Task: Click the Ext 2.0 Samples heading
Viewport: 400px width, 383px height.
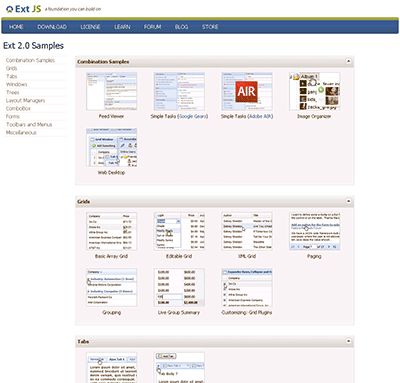Action: click(x=33, y=46)
